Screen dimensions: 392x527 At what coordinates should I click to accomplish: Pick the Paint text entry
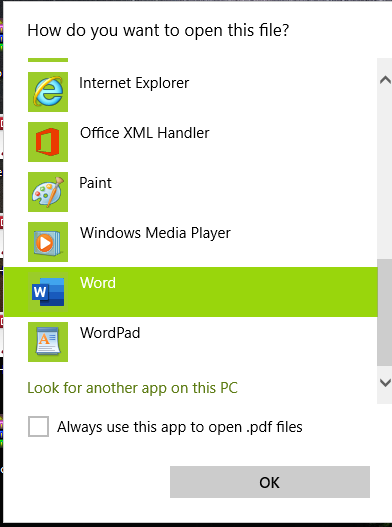tap(95, 183)
